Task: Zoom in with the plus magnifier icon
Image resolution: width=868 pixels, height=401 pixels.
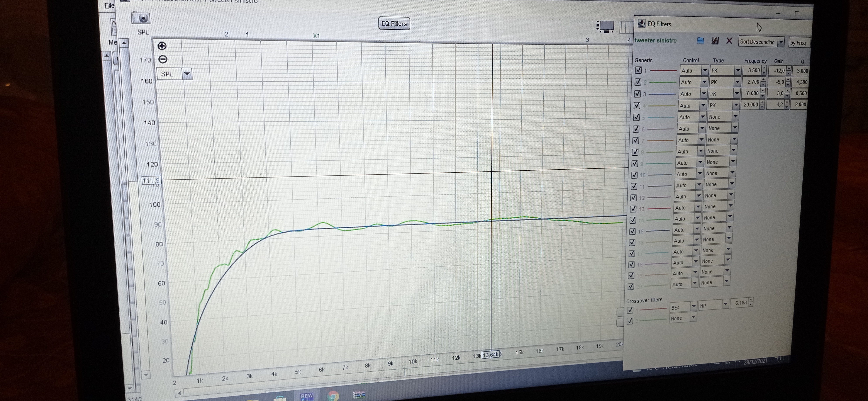Action: click(162, 46)
